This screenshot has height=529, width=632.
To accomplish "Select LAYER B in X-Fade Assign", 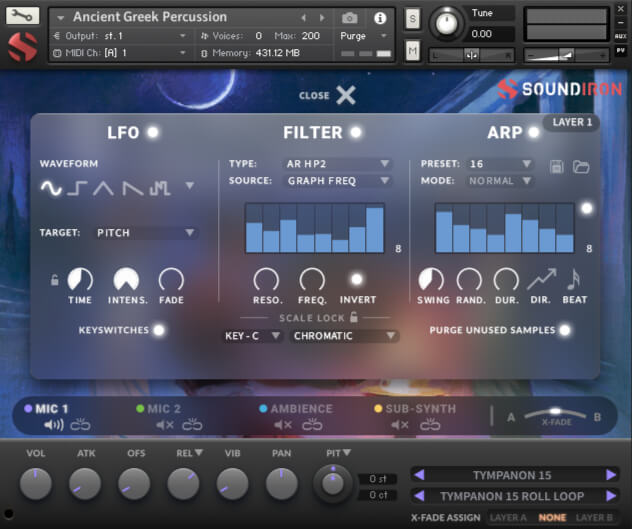I will (594, 518).
